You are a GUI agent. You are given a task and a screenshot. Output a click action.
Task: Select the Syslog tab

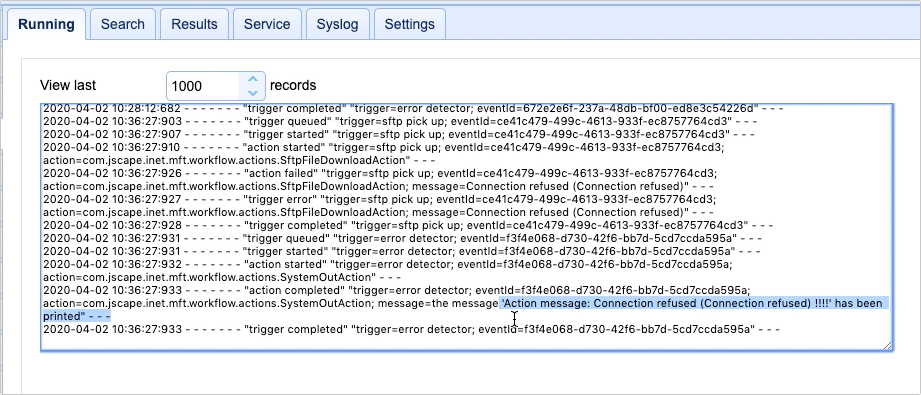[x=337, y=24]
